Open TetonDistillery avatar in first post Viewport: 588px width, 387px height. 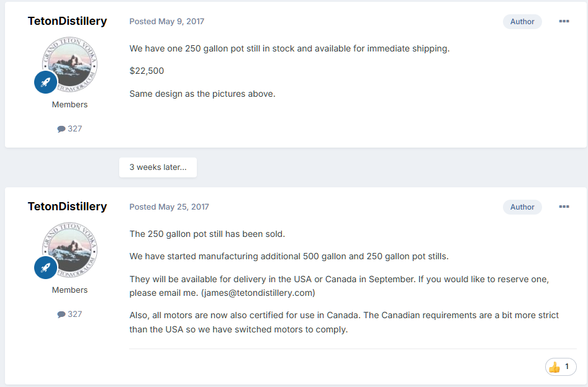[x=70, y=65]
